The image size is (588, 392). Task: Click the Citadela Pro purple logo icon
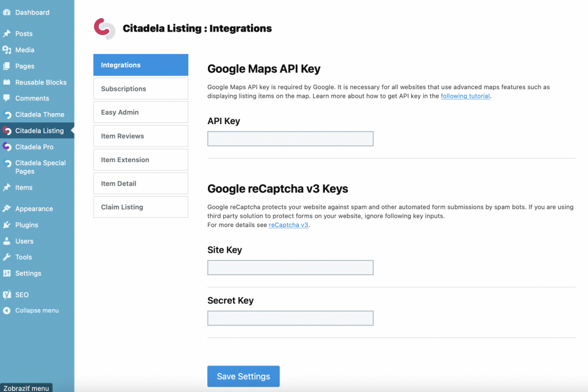(x=7, y=147)
